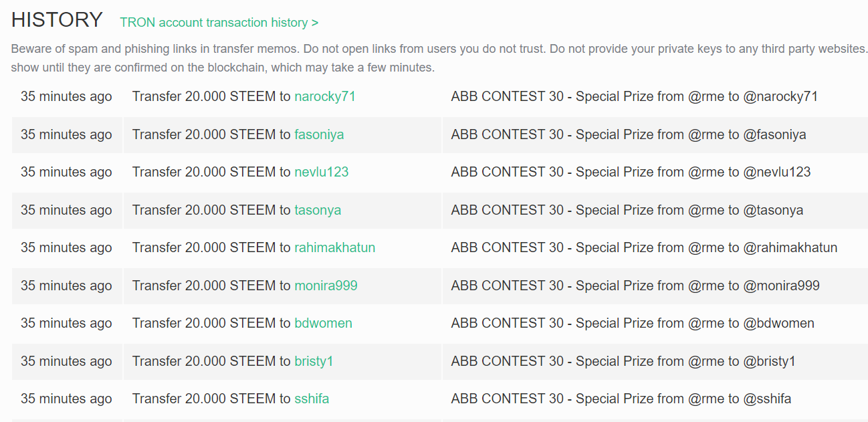Click the bristy1 recipient link
Viewport: 868px width, 422px height.
click(x=314, y=361)
